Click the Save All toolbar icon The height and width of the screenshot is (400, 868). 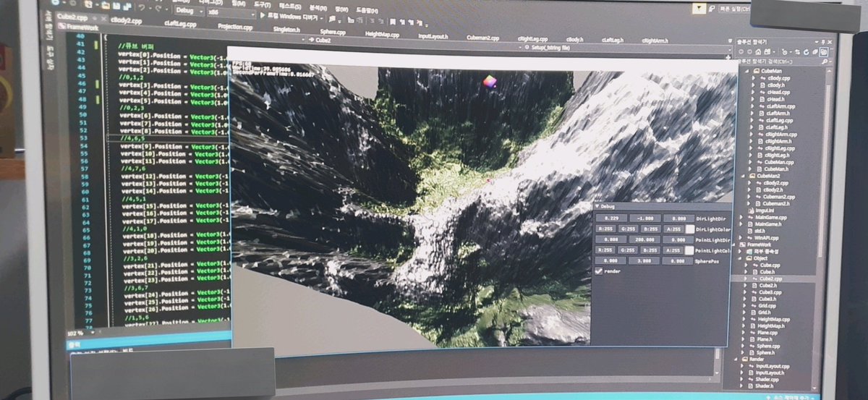click(127, 6)
